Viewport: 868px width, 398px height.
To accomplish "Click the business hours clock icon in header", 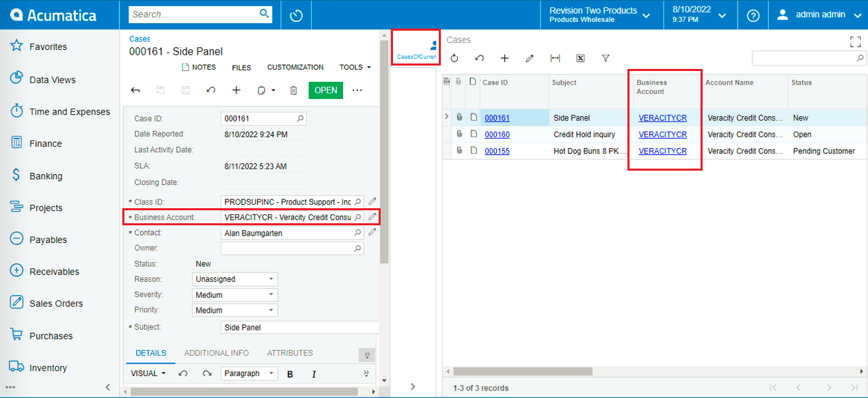I will point(295,14).
